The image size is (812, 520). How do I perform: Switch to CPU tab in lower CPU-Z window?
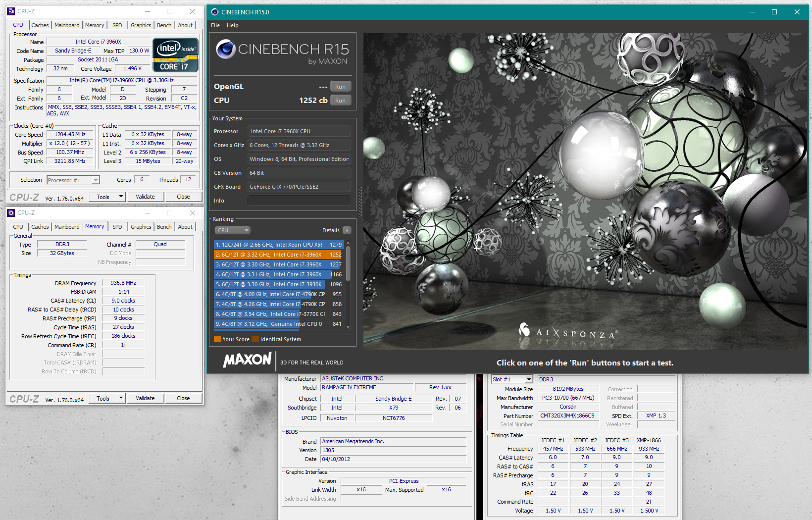pos(18,227)
